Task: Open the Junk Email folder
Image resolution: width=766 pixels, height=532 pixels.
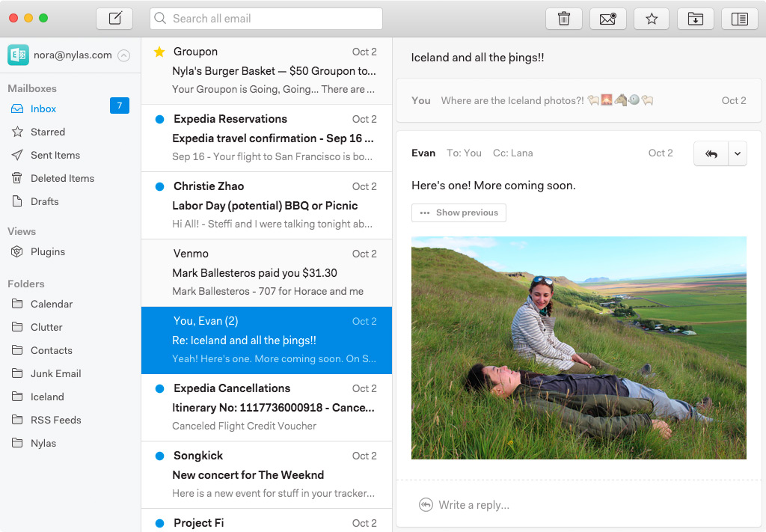Action: pyautogui.click(x=56, y=373)
